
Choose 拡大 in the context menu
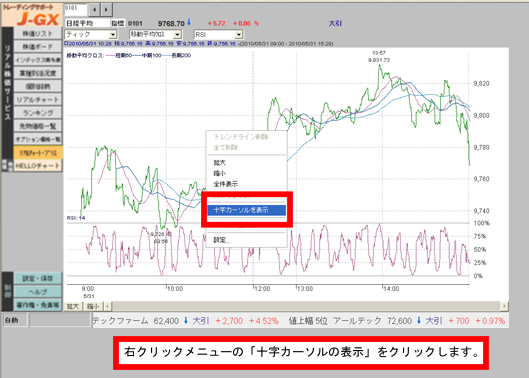pyautogui.click(x=220, y=163)
